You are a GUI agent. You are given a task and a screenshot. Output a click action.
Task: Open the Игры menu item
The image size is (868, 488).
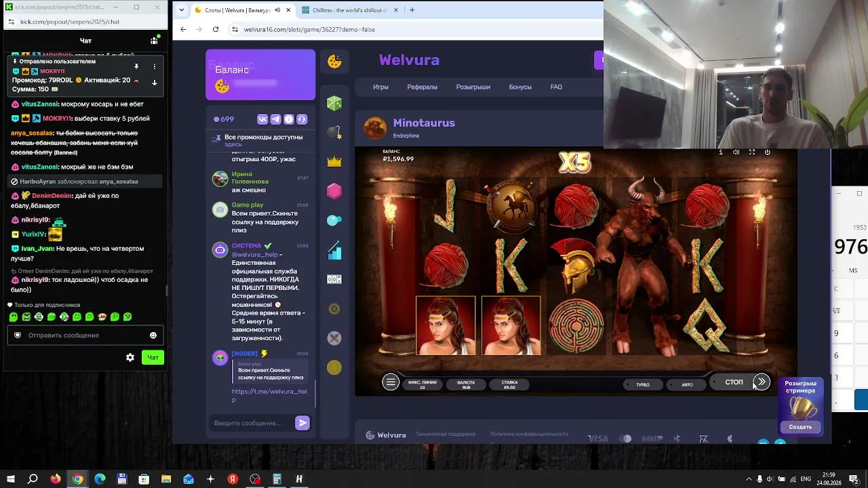[380, 87]
